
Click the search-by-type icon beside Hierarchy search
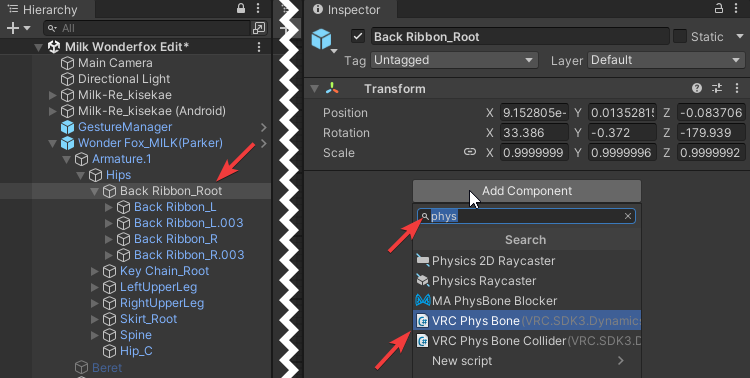259,28
